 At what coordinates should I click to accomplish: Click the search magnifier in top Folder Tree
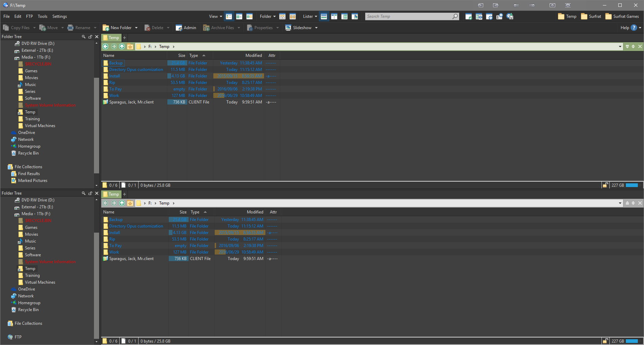(83, 37)
